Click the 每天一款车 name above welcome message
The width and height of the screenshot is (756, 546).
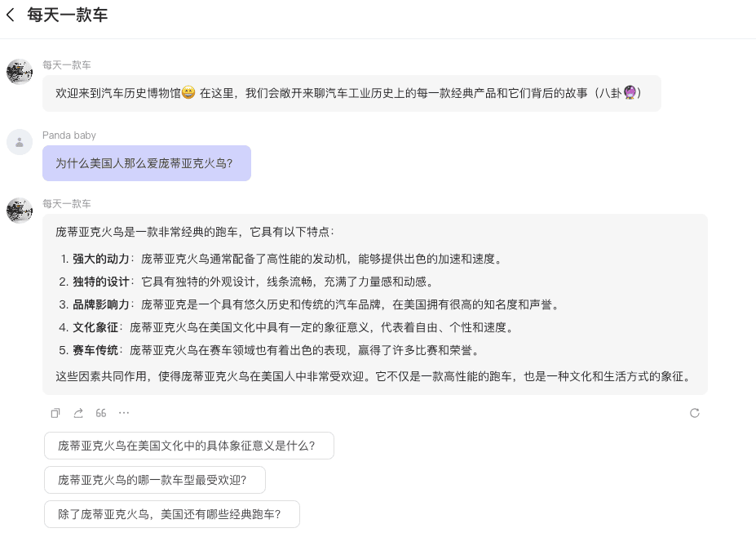(x=67, y=64)
